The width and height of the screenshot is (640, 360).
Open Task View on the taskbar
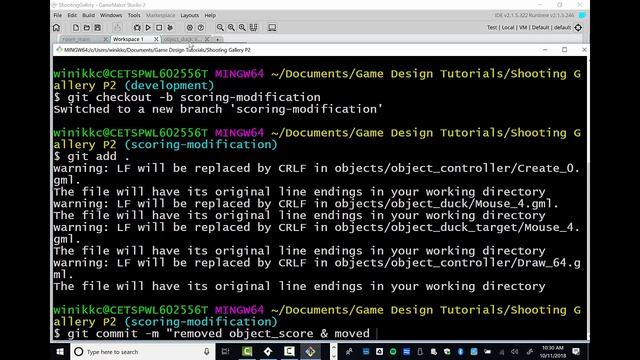tap(225, 351)
